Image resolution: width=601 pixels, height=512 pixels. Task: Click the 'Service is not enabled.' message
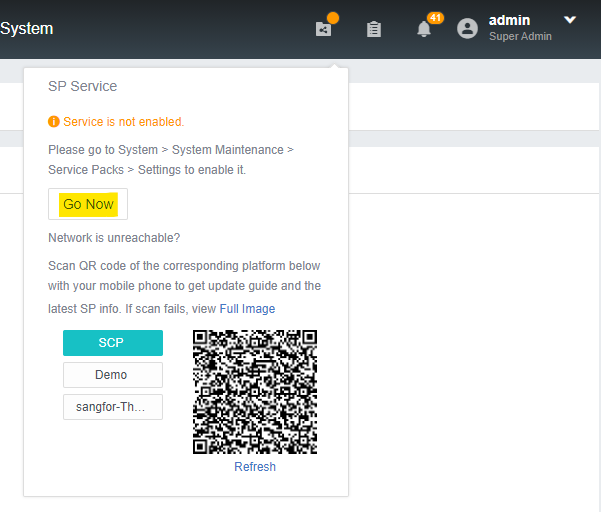pyautogui.click(x=123, y=121)
